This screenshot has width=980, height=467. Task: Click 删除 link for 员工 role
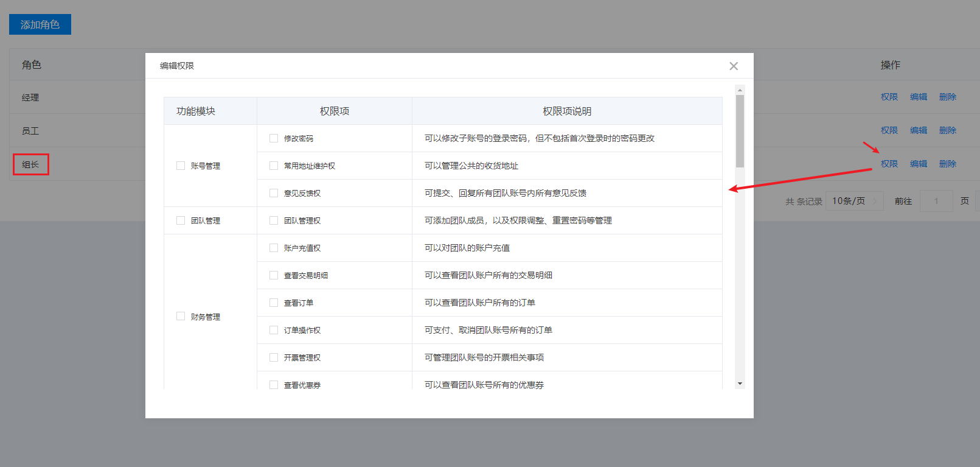tap(947, 130)
